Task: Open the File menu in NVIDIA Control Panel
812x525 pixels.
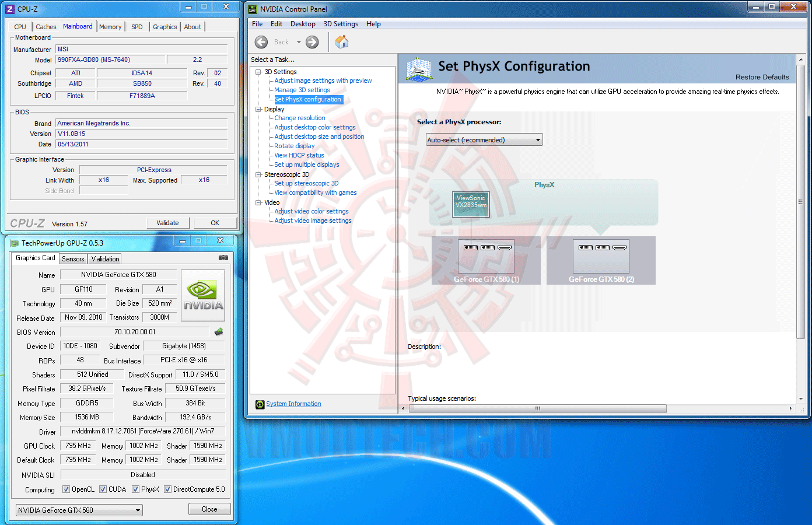Action: click(x=257, y=24)
